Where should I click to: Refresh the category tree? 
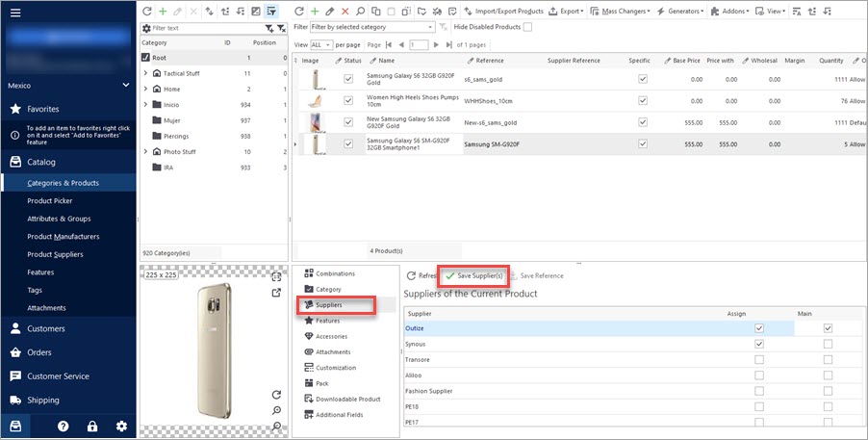click(147, 12)
